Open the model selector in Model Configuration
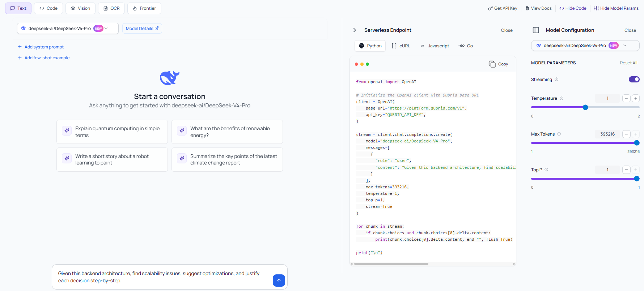The image size is (644, 291). pos(585,46)
